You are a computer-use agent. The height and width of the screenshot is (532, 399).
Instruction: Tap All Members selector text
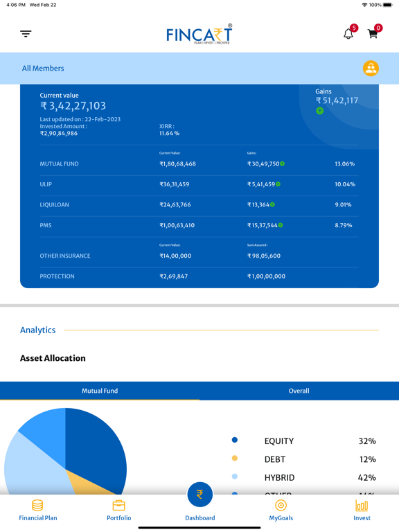pyautogui.click(x=43, y=68)
